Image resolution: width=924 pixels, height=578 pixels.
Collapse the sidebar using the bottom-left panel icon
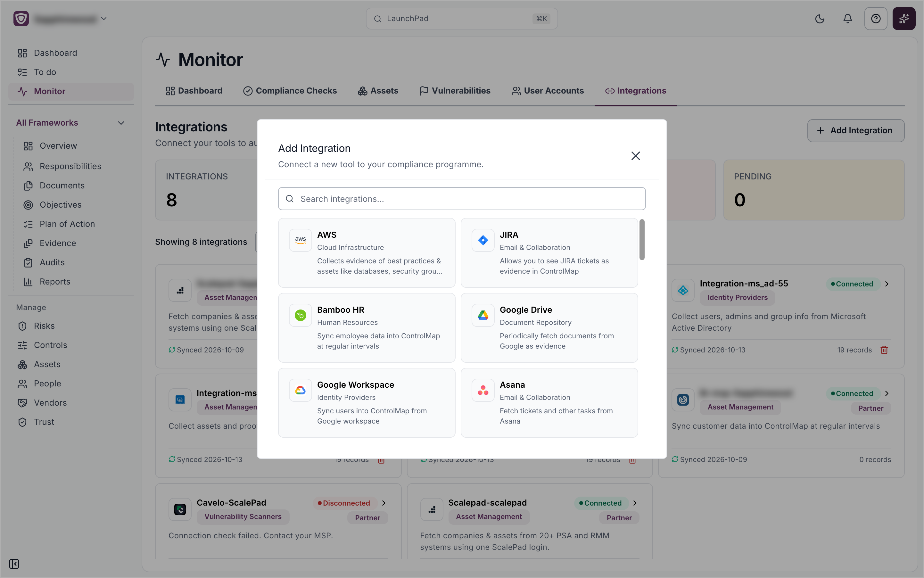pyautogui.click(x=14, y=564)
